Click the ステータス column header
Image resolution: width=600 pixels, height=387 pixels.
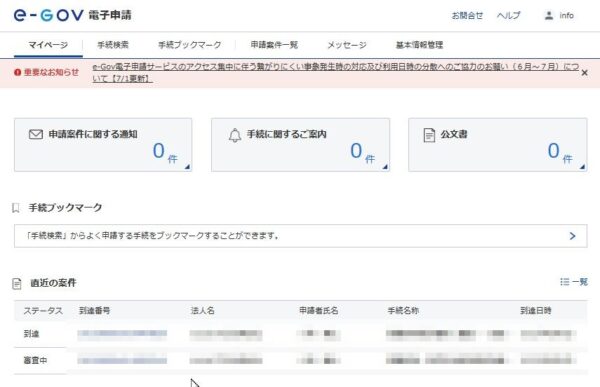(43, 311)
